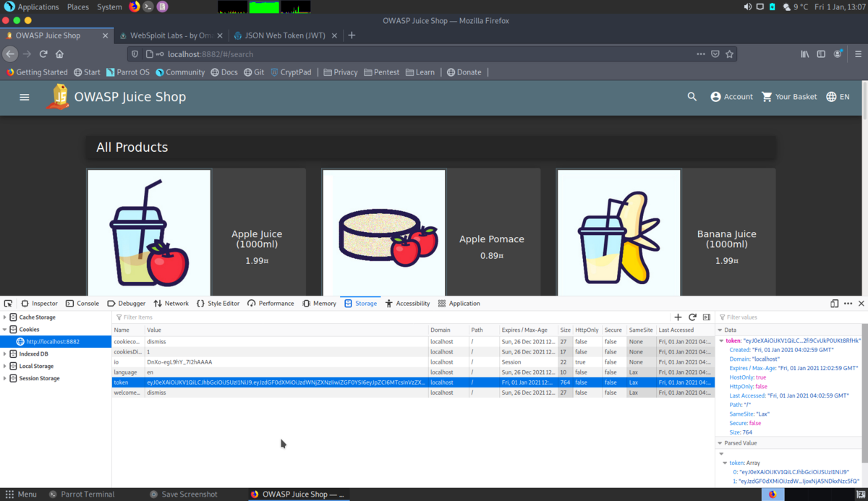
Task: Open devtools three-dot customize menu
Action: pyautogui.click(x=848, y=304)
